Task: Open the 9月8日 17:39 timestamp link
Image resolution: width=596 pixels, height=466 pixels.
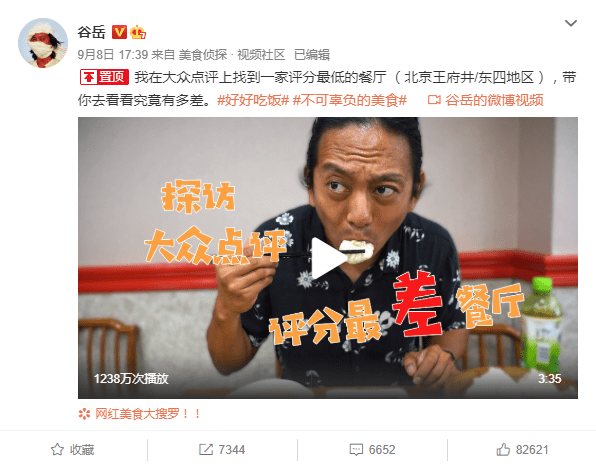Action: tap(113, 55)
